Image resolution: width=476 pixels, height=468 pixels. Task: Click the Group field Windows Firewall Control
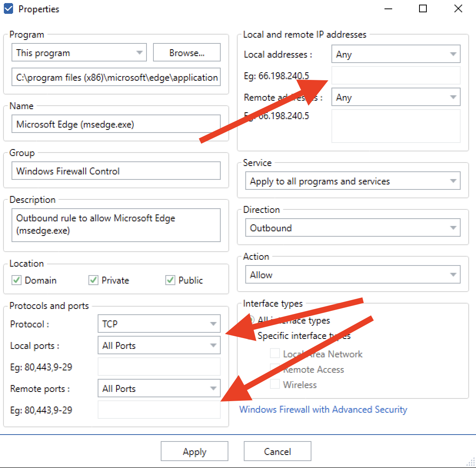[x=116, y=171]
